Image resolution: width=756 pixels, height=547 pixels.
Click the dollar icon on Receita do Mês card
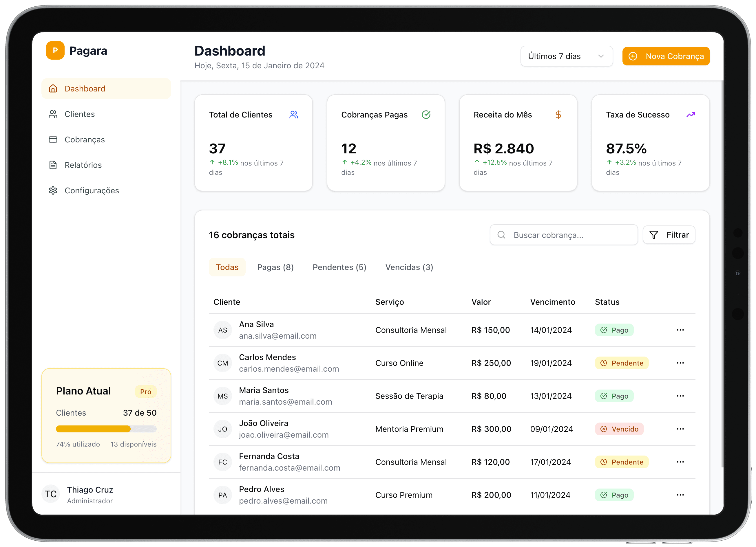(559, 114)
